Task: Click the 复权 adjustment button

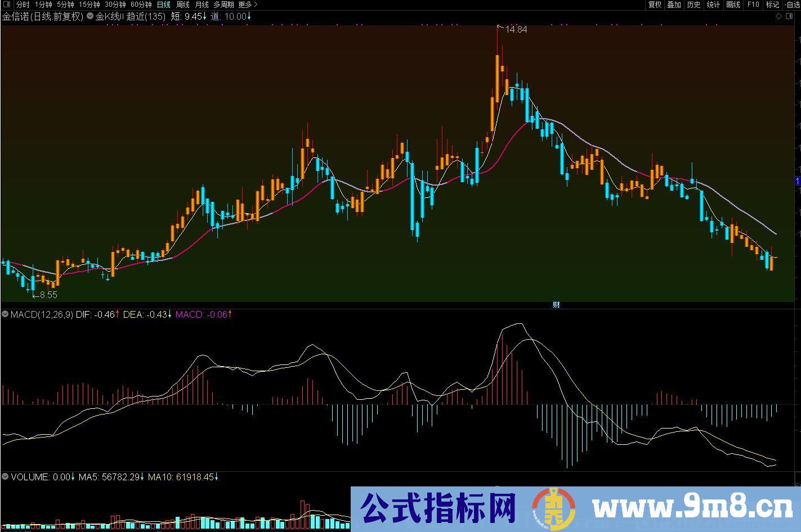Action: 655,4
